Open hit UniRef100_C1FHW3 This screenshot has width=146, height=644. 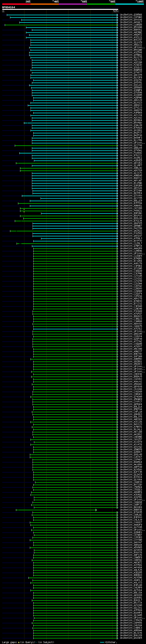[x=131, y=17]
